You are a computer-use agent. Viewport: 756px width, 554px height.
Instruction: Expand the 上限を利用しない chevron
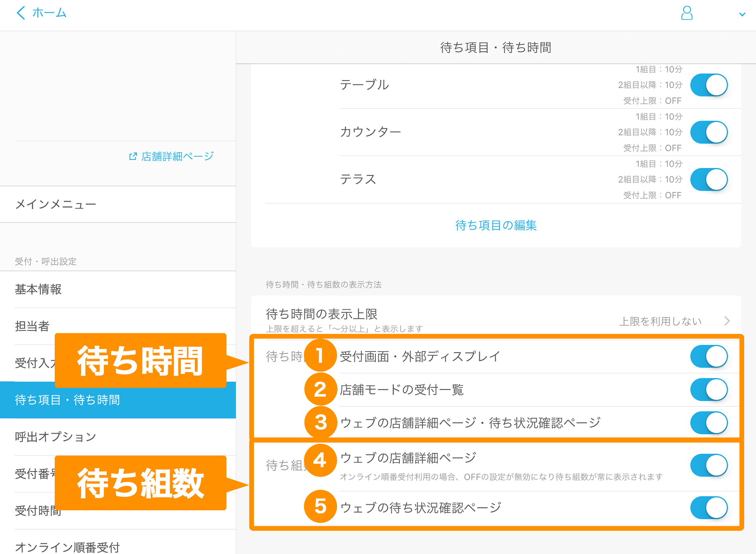tap(727, 321)
